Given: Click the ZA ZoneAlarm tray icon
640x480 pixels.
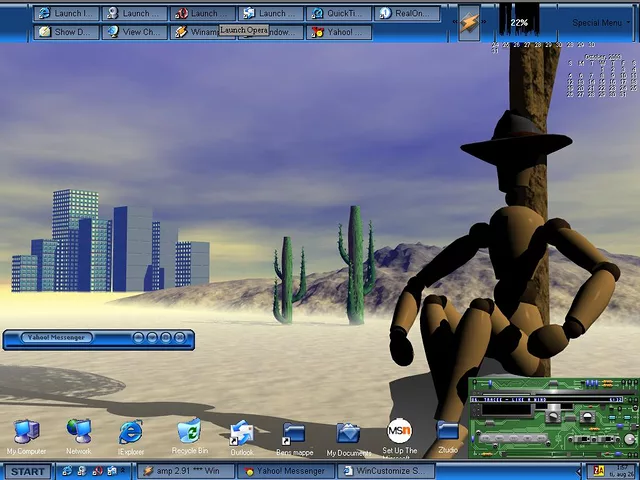Looking at the screenshot, I should [x=598, y=471].
